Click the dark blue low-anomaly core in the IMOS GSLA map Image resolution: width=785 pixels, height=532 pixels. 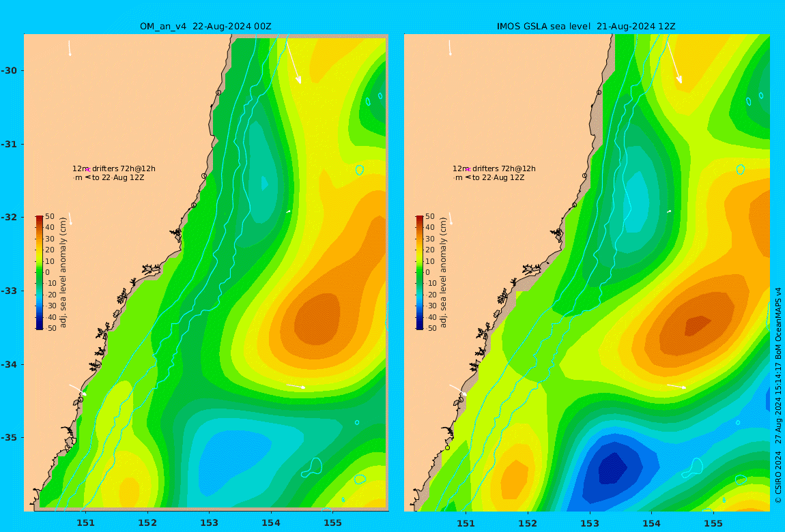click(612, 468)
